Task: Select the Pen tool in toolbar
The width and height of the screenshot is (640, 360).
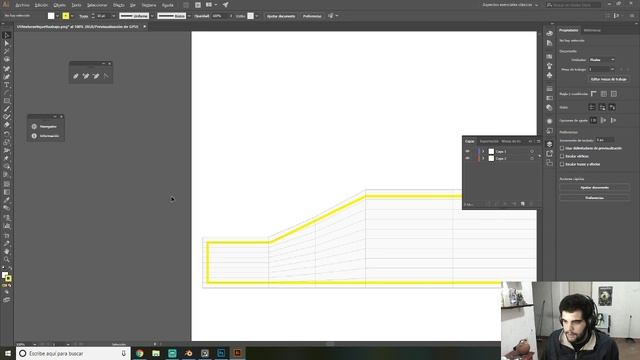Action: [7, 69]
